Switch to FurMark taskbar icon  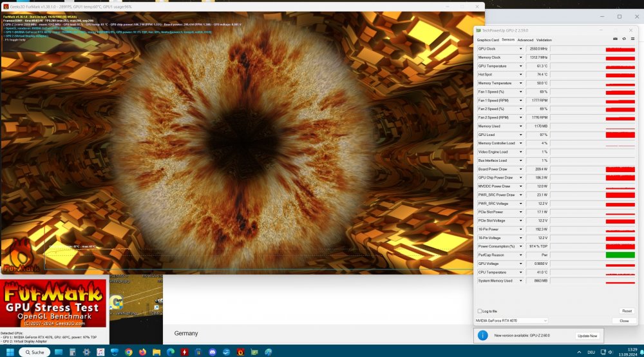coord(241,352)
